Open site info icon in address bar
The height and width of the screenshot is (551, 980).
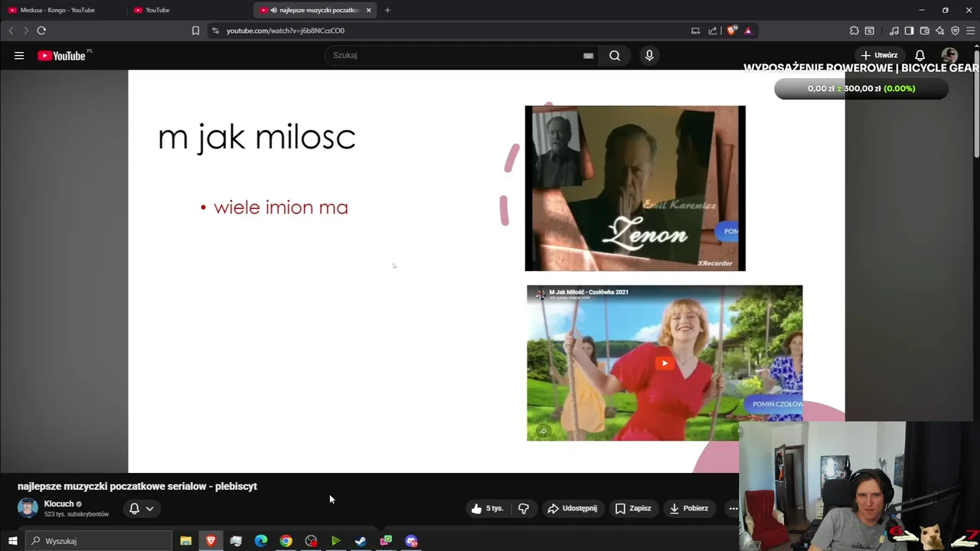(215, 31)
